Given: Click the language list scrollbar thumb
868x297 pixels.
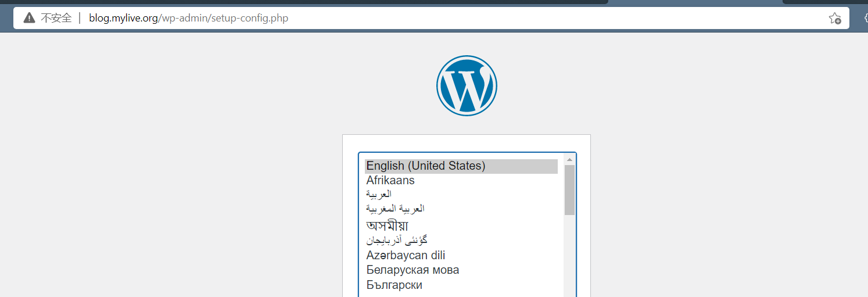Looking at the screenshot, I should (569, 190).
